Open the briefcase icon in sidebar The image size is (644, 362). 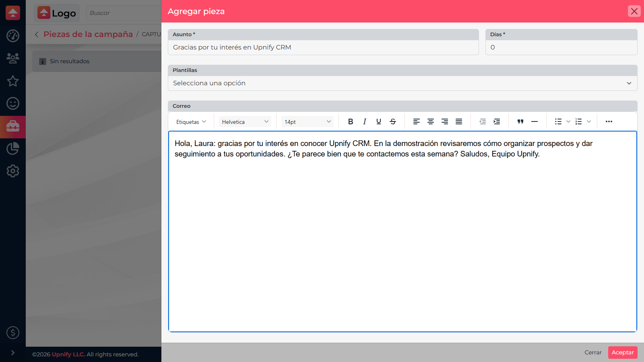[x=13, y=127]
